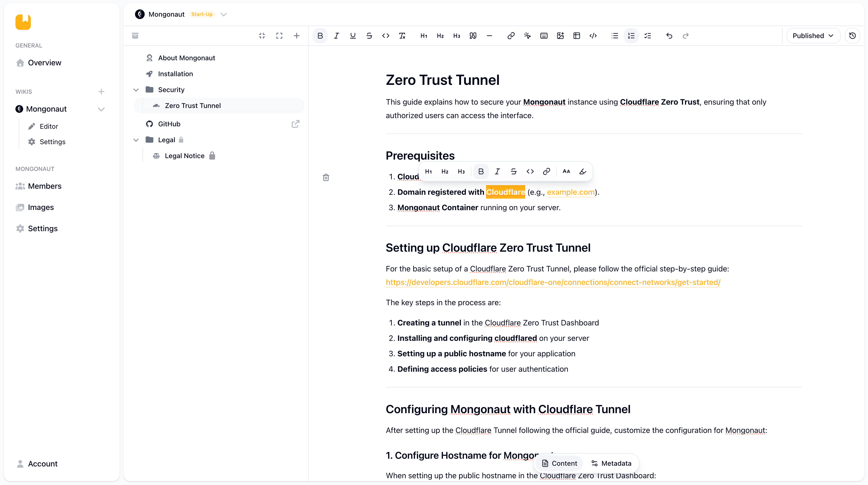Open the version history clock icon

852,36
